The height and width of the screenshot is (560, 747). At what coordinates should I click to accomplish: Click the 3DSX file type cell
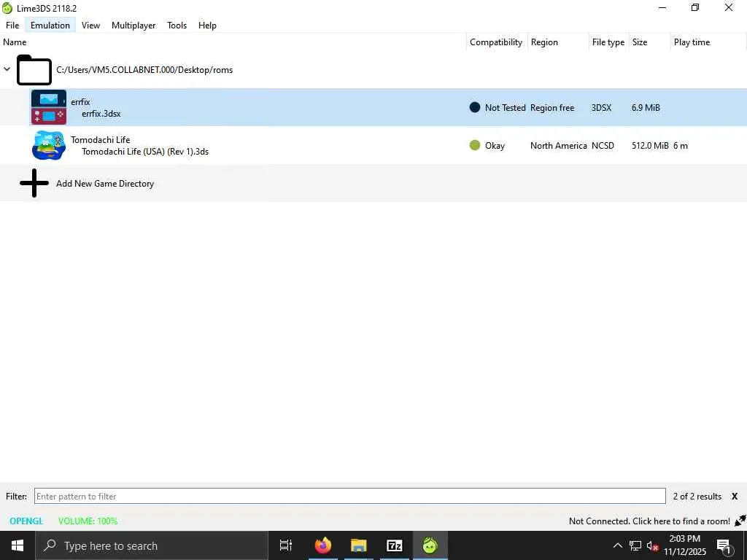pos(601,108)
